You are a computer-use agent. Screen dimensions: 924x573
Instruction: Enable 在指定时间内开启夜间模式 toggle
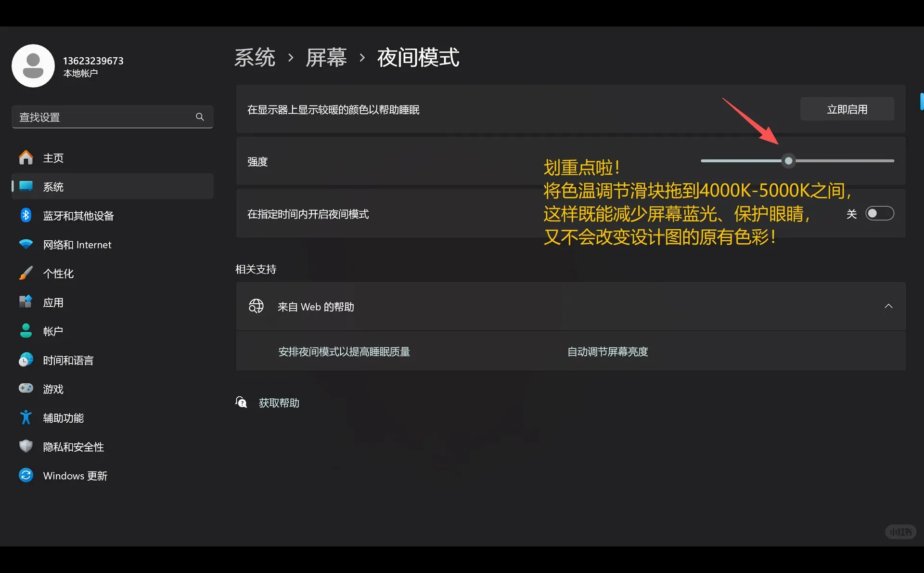pos(880,213)
